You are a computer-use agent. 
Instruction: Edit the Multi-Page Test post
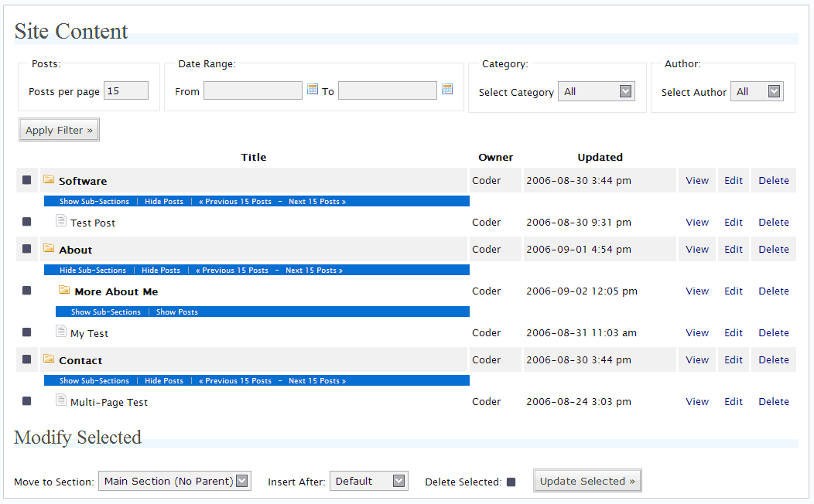733,401
